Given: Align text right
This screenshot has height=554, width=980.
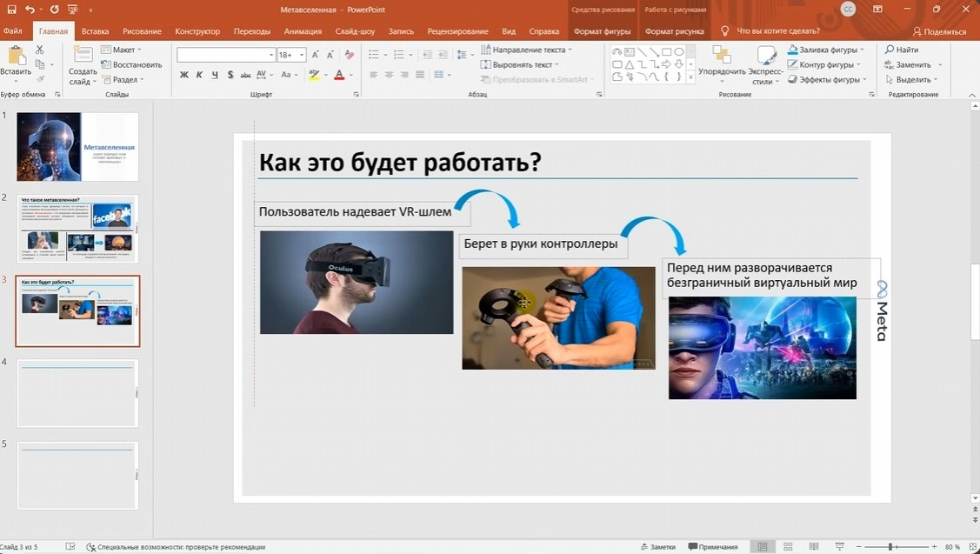Looking at the screenshot, I should [x=404, y=75].
